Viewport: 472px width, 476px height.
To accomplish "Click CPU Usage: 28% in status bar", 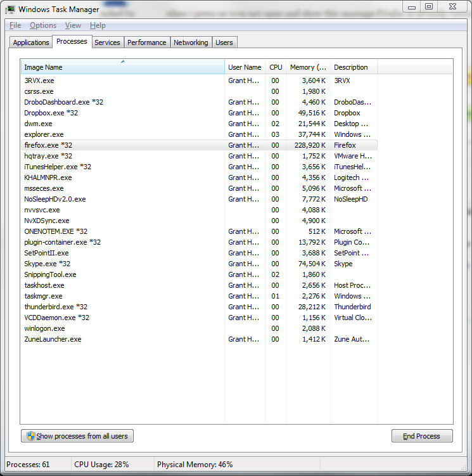I will click(101, 465).
